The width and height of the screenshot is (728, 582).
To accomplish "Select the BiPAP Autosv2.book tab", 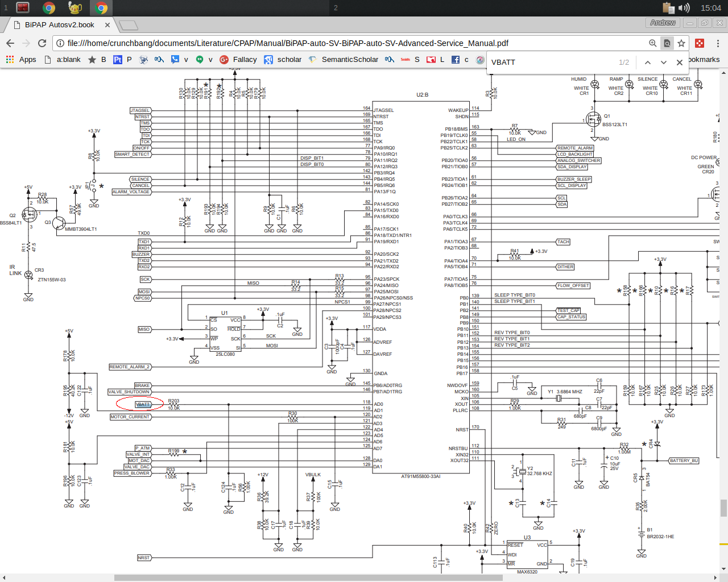I will pyautogui.click(x=59, y=25).
